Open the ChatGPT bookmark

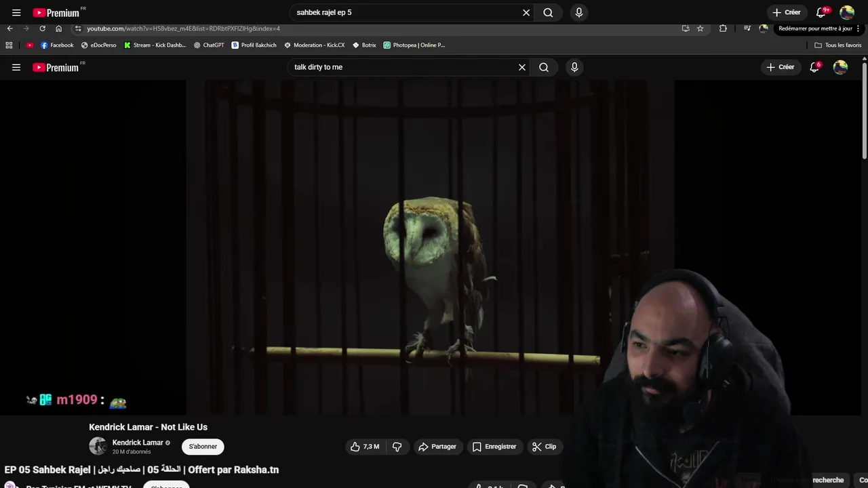(209, 45)
